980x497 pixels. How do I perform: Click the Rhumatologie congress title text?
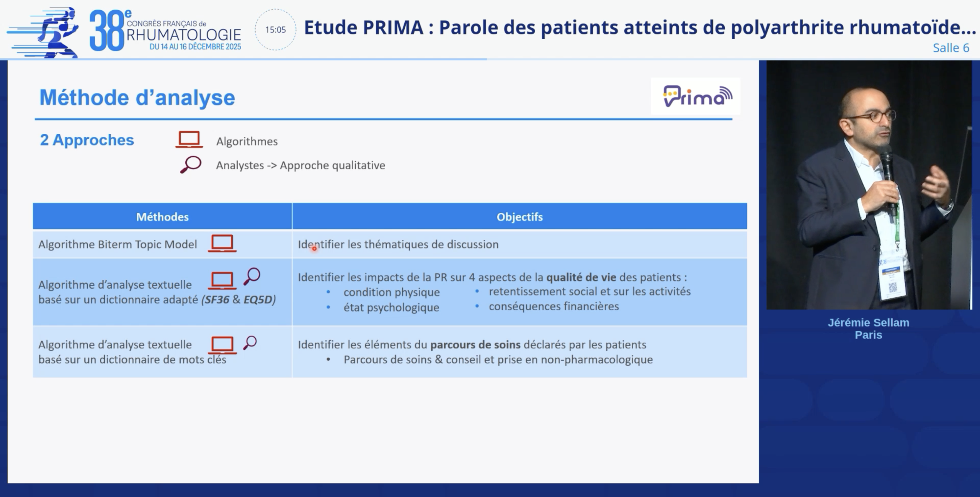pos(184,35)
